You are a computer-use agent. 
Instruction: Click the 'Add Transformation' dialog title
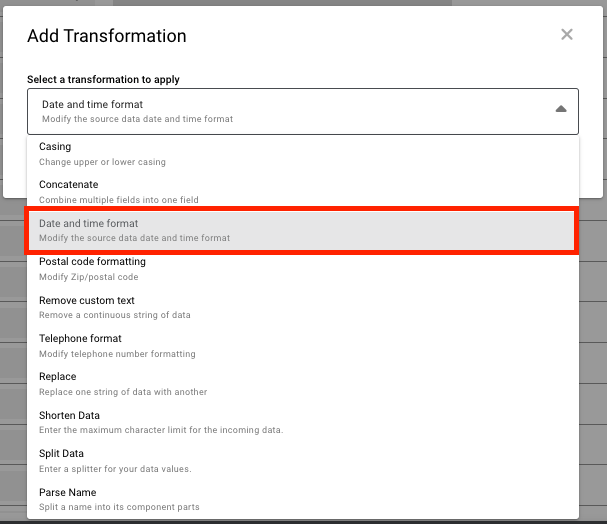click(x=107, y=36)
